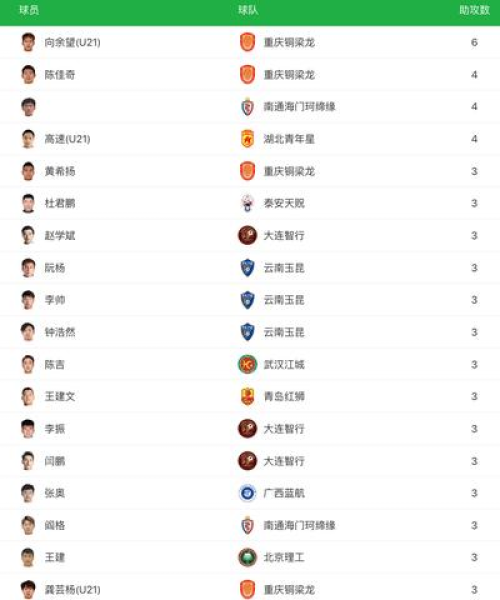This screenshot has width=500, height=600.
Task: Click the 助攻数 column header
Action: point(474,10)
